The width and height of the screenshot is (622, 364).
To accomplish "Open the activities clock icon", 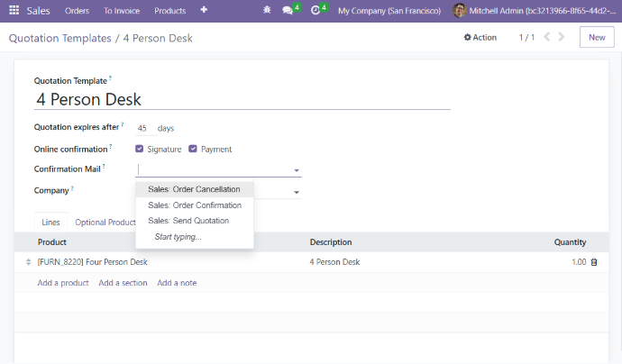I will point(315,11).
